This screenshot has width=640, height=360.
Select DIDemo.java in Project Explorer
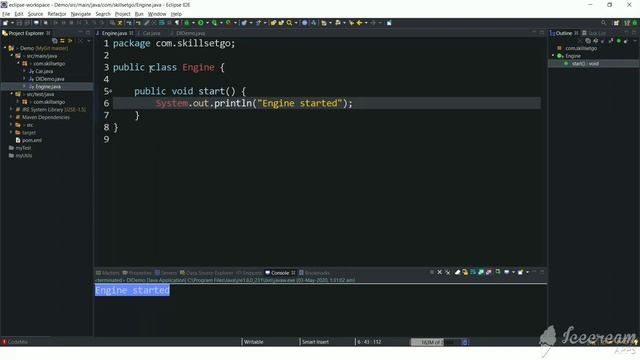pyautogui.click(x=49, y=79)
